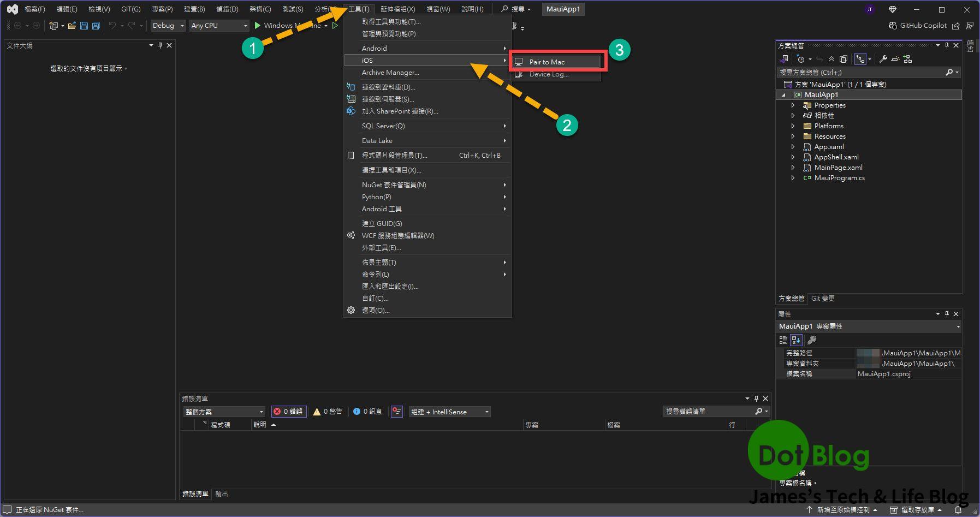Click the 搜尋錯誤清單 search box
The image size is (980, 517).
point(717,412)
